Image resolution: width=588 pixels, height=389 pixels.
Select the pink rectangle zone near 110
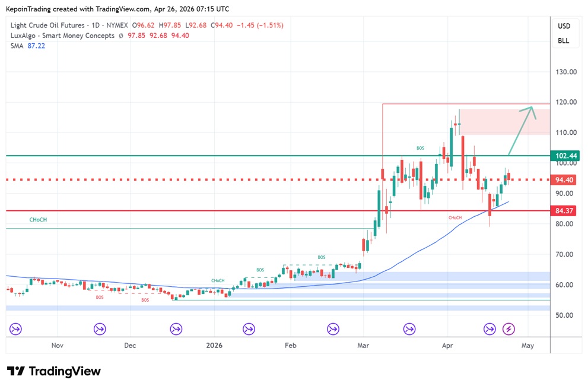point(504,122)
